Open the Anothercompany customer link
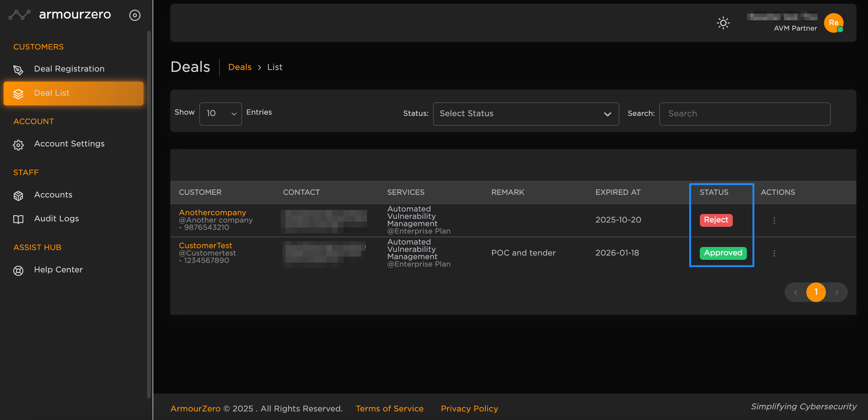 click(x=212, y=212)
